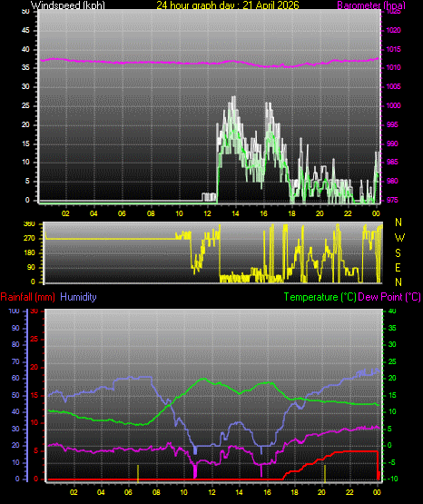Click the "W" compass letter beside the wind direction chart
423x504 pixels.
pos(399,238)
